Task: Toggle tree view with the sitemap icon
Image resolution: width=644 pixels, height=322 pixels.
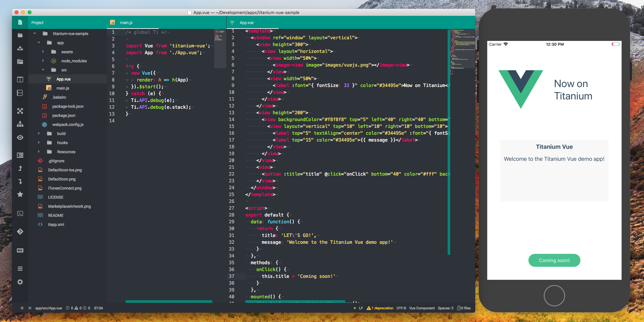Action: 20,124
